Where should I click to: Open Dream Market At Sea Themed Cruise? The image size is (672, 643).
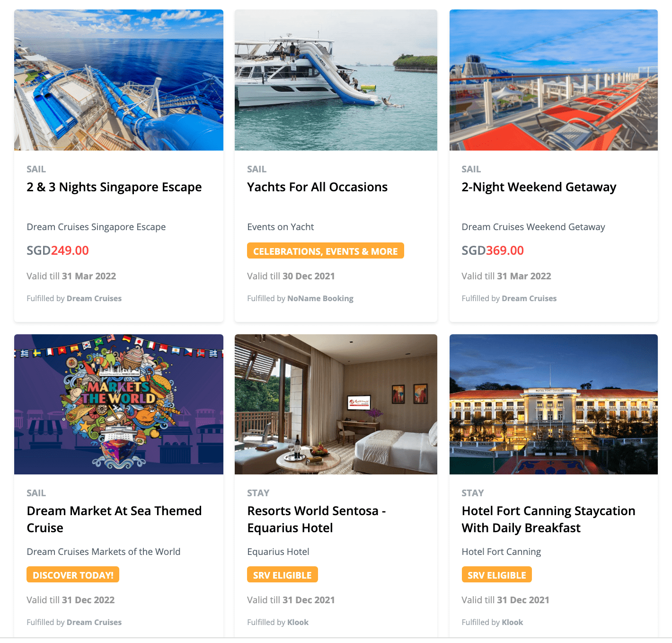[114, 519]
